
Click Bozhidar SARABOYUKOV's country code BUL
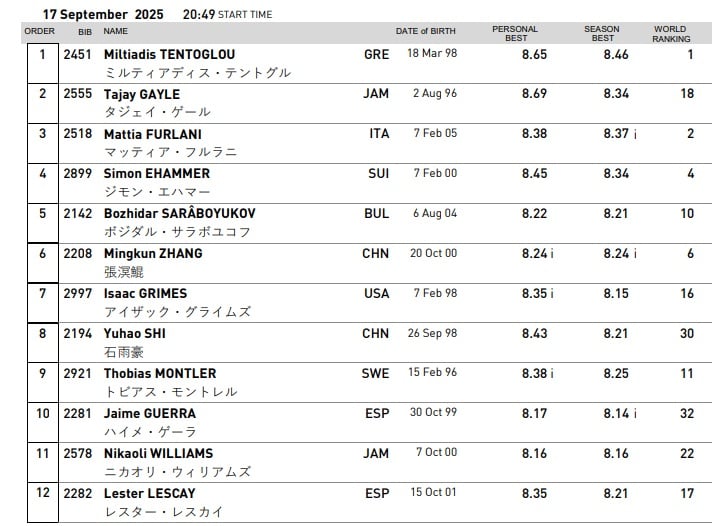coord(376,214)
